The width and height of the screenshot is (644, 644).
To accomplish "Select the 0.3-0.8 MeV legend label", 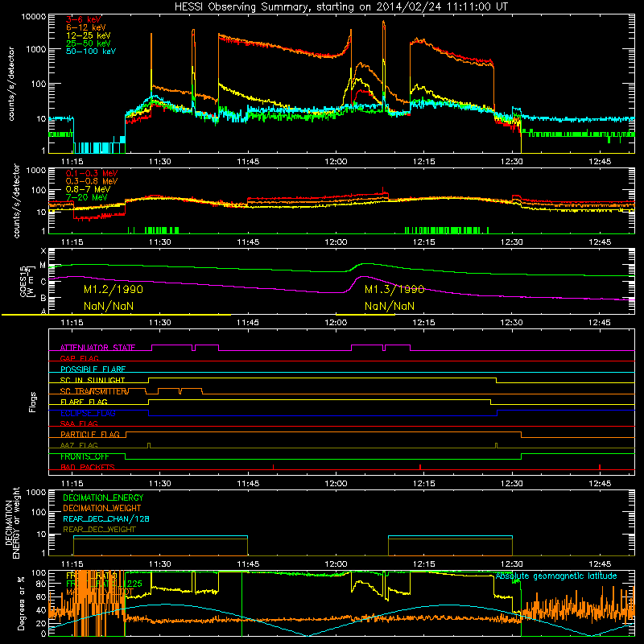I will pyautogui.click(x=92, y=181).
